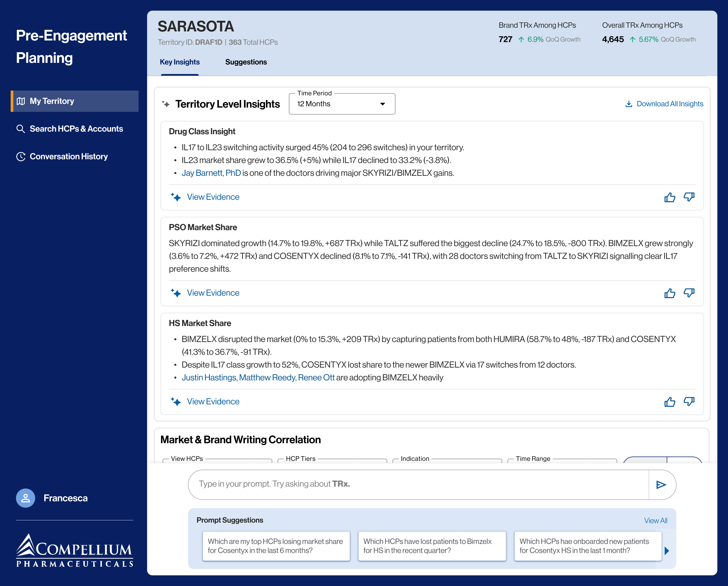Image resolution: width=728 pixels, height=586 pixels.
Task: Click sparkle icon next to Drug Class View Evidence
Action: pos(176,197)
